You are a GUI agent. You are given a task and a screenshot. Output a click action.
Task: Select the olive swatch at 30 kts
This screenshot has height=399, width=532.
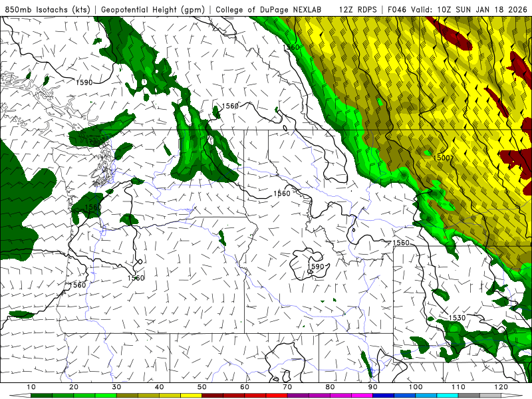click(x=127, y=396)
